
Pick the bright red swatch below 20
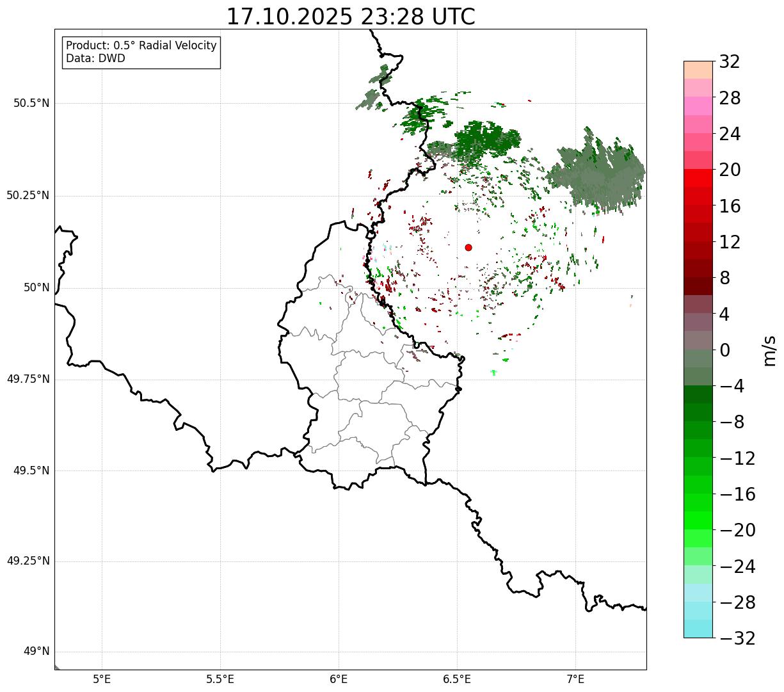tap(698, 178)
